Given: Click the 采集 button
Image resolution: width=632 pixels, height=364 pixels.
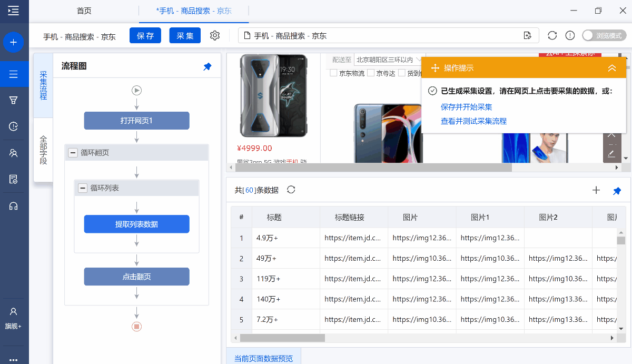Looking at the screenshot, I should tap(185, 35).
